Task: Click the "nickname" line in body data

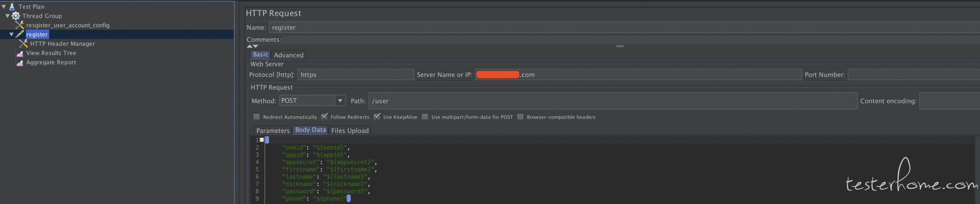Action: coord(326,184)
